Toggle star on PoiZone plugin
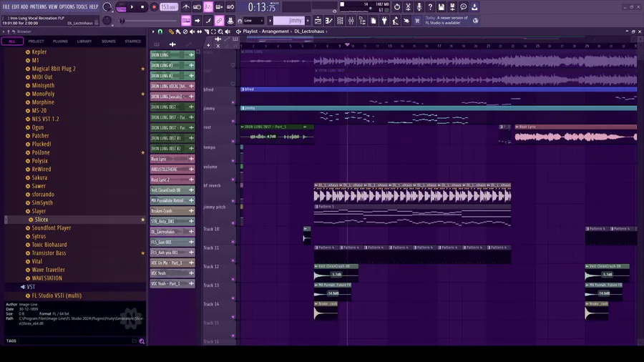Viewport: 644px width, 362px height. click(143, 152)
